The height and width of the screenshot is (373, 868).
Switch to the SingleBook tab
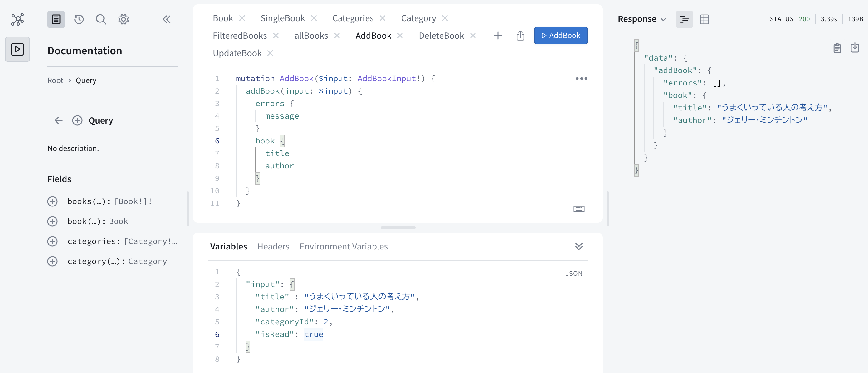click(282, 18)
